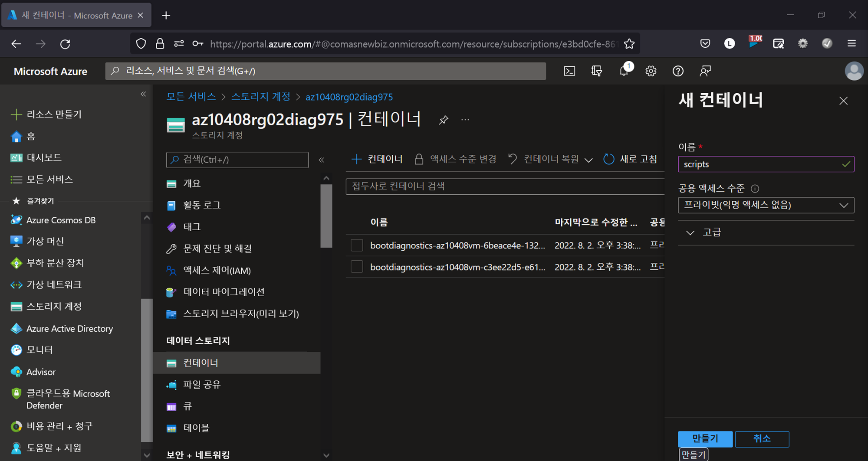Go back in browser history
Screen dimensions: 868x461
(x=16, y=44)
